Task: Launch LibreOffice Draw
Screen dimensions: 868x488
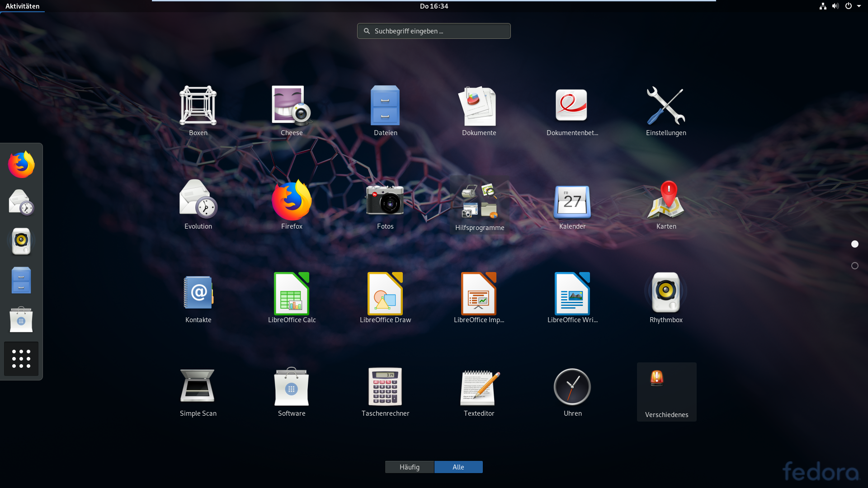Action: pos(385,298)
